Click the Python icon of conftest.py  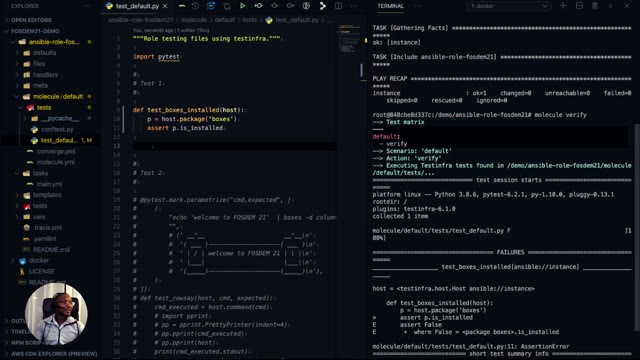pos(34,129)
